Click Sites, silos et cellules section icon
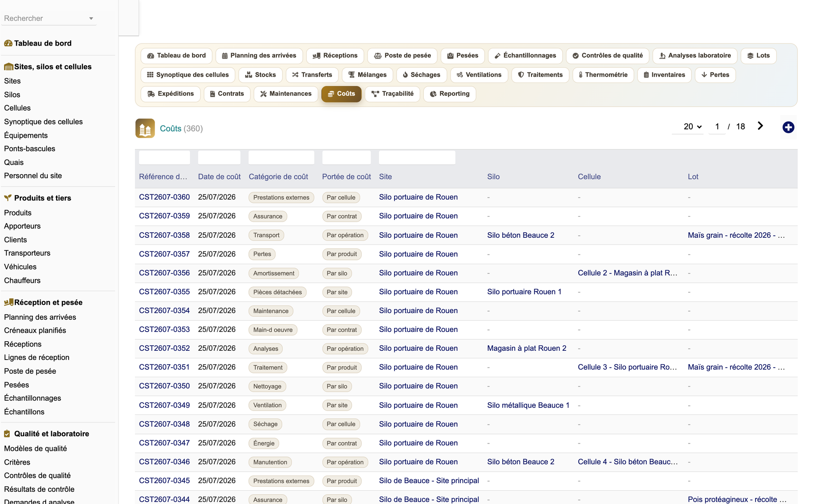815x504 pixels. coord(8,67)
